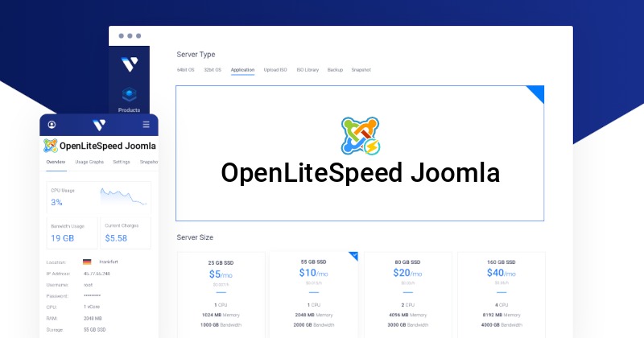Click the IP Address value
Viewport: 644px width, 338px height.
(x=97, y=274)
